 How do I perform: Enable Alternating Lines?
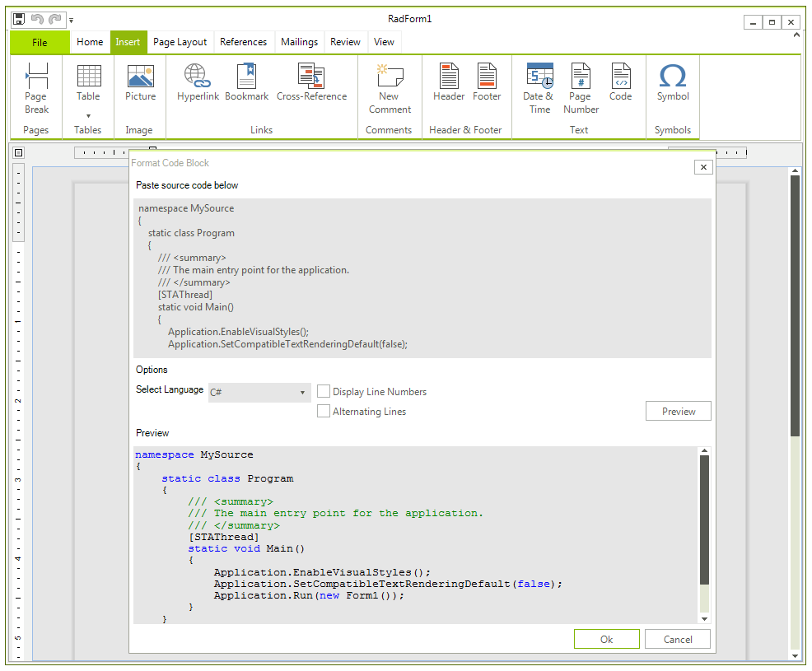point(324,411)
